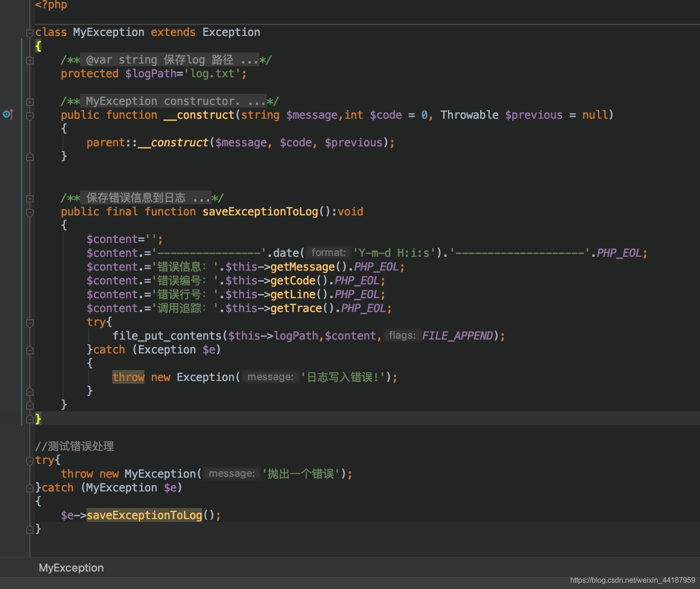This screenshot has width=700, height=589.
Task: Collapse the catch (MyException $e) block fold
Action: [30, 488]
